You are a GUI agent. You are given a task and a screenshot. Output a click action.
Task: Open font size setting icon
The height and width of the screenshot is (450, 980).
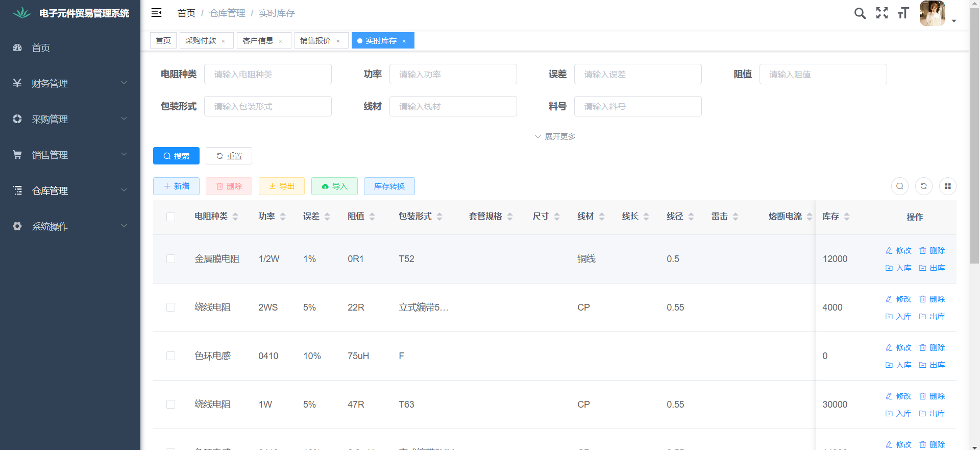pos(903,13)
